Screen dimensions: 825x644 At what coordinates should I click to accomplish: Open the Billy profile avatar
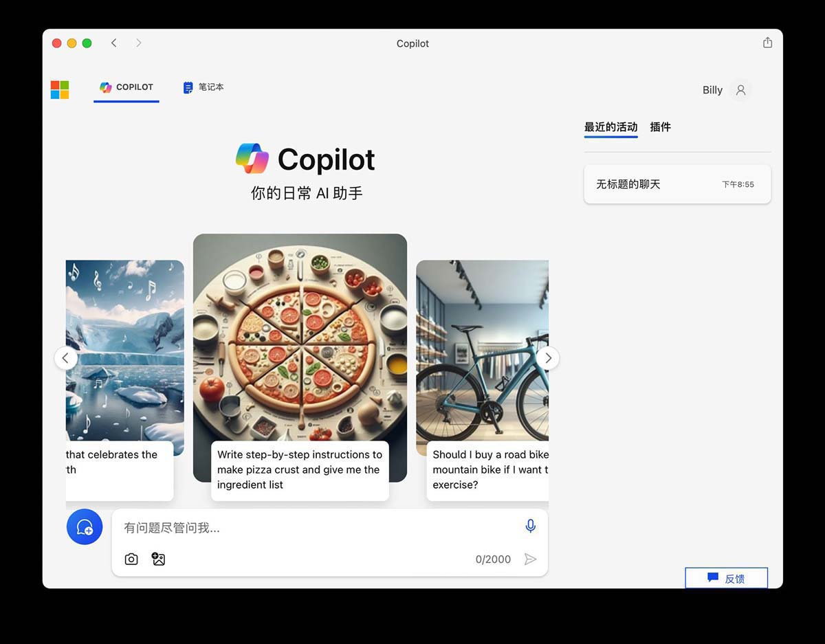(x=740, y=90)
